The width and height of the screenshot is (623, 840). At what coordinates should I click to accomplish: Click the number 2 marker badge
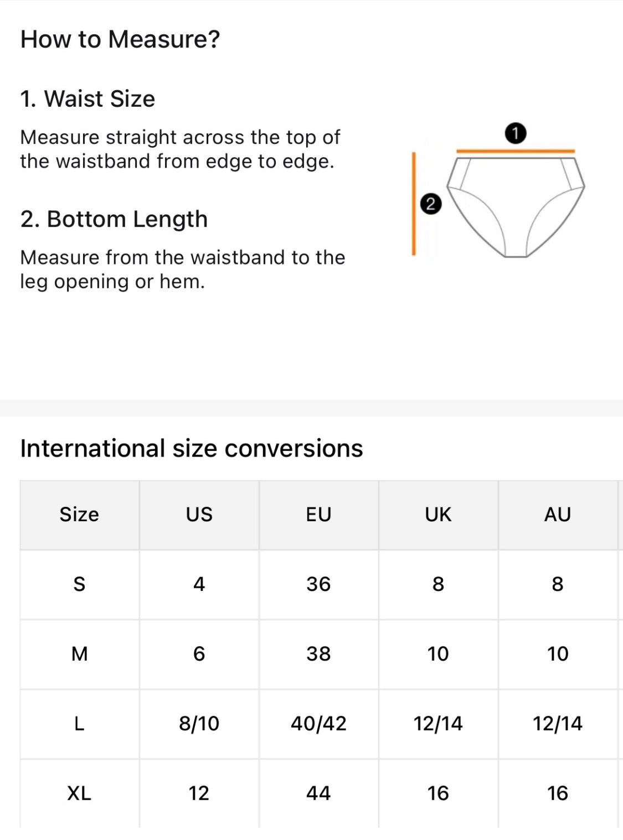point(431,204)
